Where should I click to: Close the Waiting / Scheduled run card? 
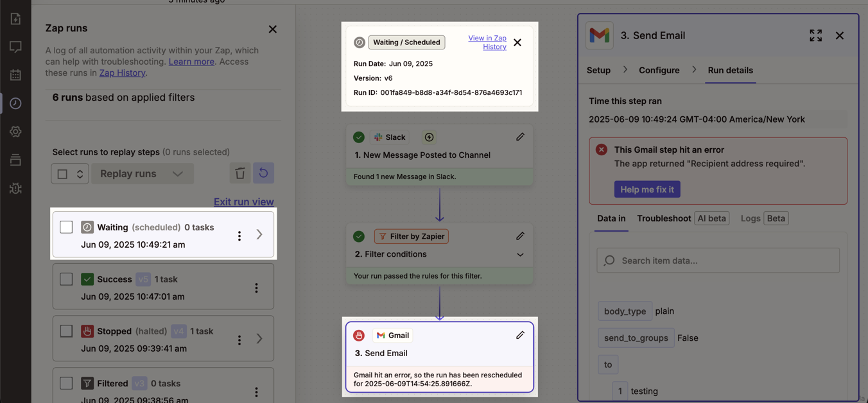pos(517,43)
